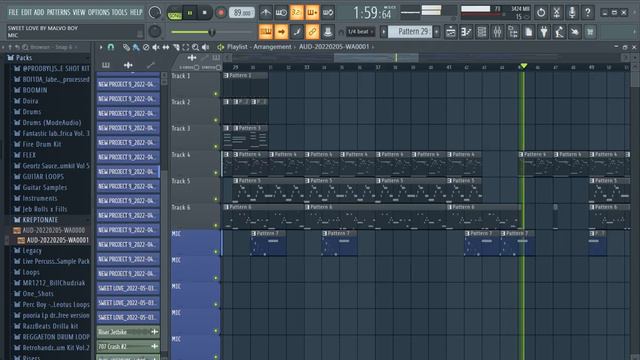Click the stop playback button

click(205, 13)
